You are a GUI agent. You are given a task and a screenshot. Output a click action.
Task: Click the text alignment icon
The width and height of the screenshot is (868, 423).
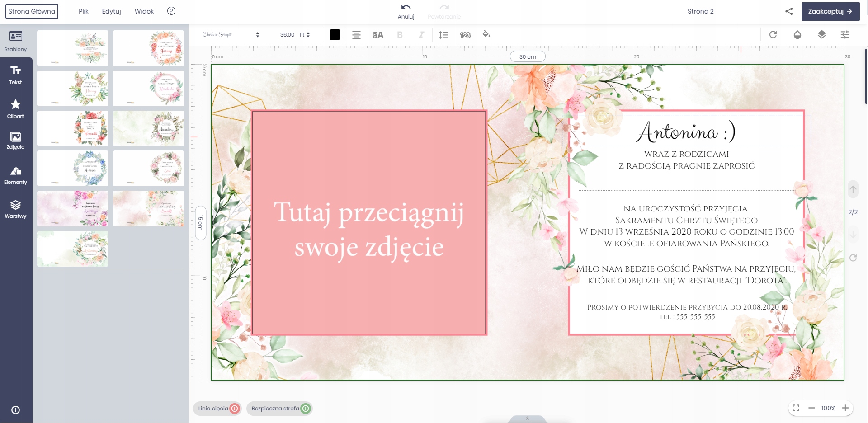[x=356, y=35]
